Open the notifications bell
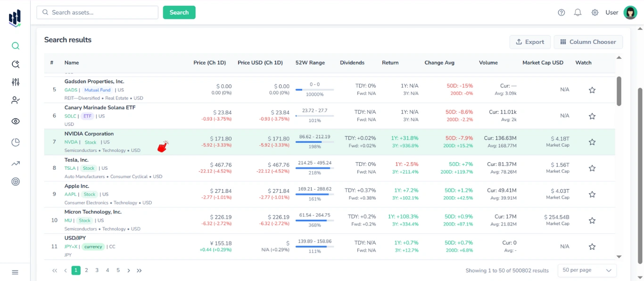Image resolution: width=644 pixels, height=281 pixels. pyautogui.click(x=578, y=12)
